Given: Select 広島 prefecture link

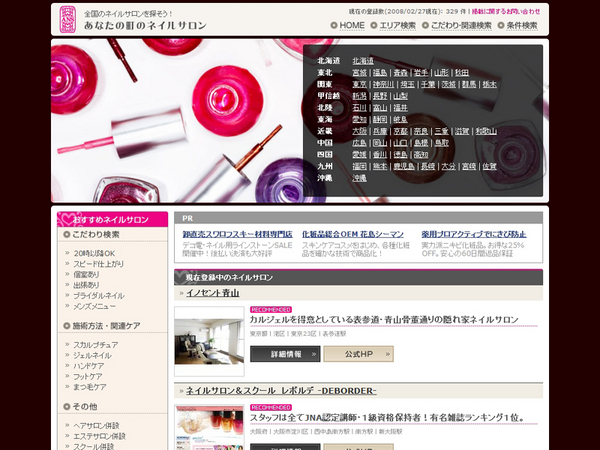Looking at the screenshot, I should pyautogui.click(x=359, y=143).
